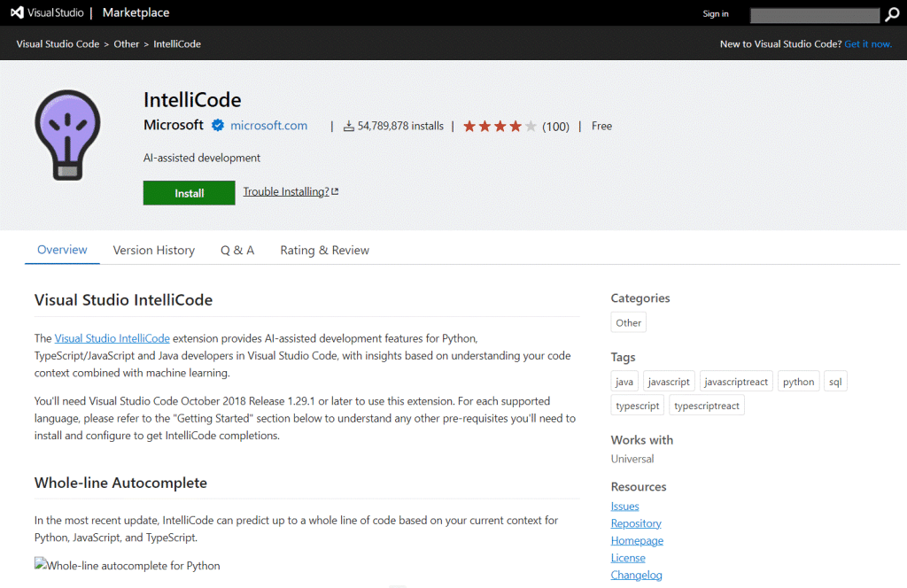Go to the Other breadcrumb

click(x=126, y=44)
